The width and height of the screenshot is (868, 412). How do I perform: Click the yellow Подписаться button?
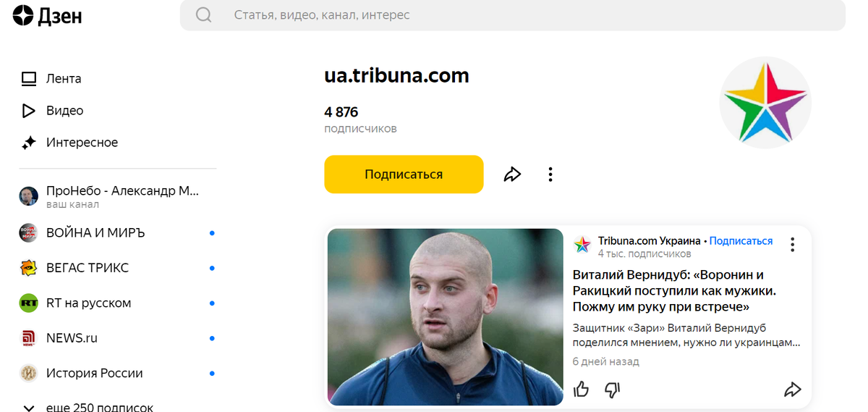[x=404, y=175]
